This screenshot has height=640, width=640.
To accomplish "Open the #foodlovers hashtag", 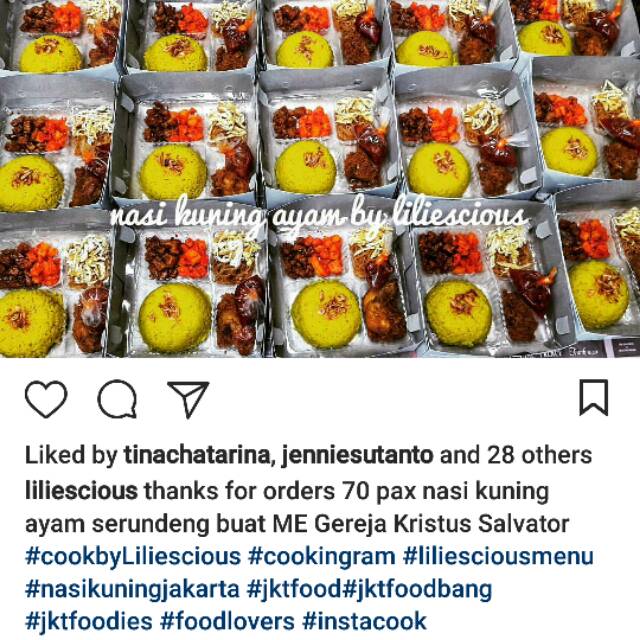I will point(227,622).
